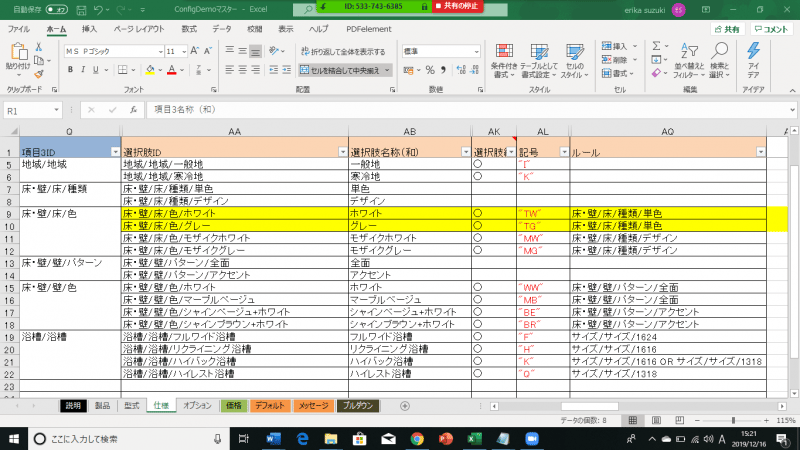The height and width of the screenshot is (450, 800).
Task: Click the Paste clipboard icon
Action: pos(18,52)
